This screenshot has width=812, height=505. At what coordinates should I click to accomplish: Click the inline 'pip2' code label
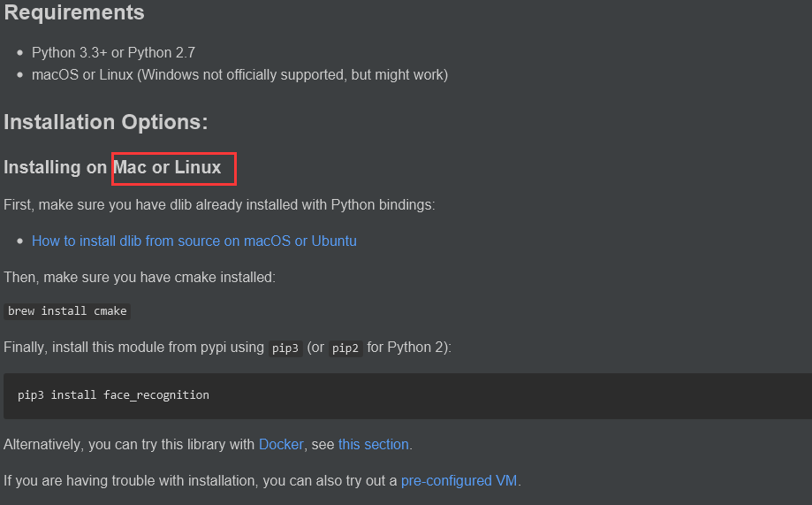coord(345,348)
